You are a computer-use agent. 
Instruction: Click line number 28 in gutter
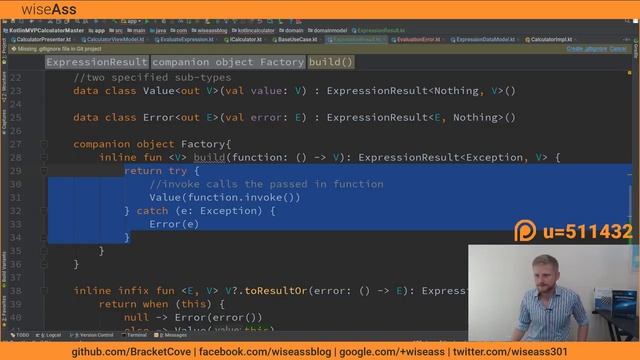click(x=16, y=158)
